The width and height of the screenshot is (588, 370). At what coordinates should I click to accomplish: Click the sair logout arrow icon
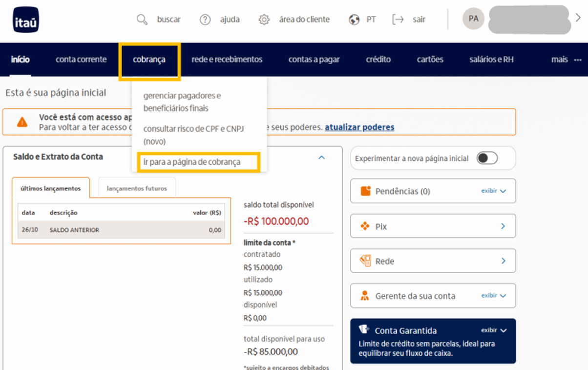click(x=398, y=20)
